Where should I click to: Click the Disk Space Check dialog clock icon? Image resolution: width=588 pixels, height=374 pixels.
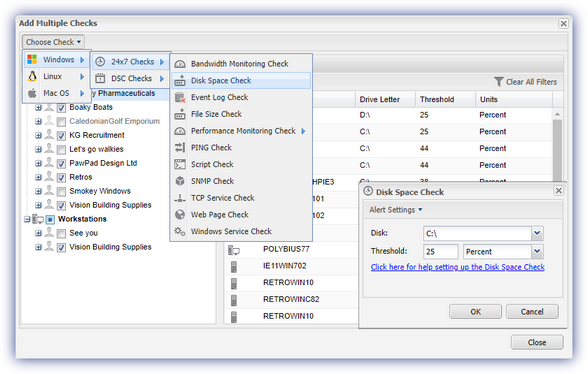coord(368,191)
